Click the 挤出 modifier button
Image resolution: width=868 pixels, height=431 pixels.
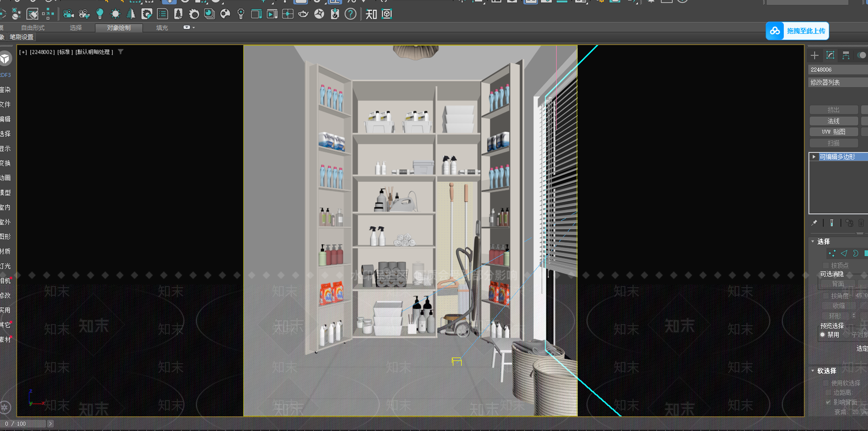coord(834,110)
